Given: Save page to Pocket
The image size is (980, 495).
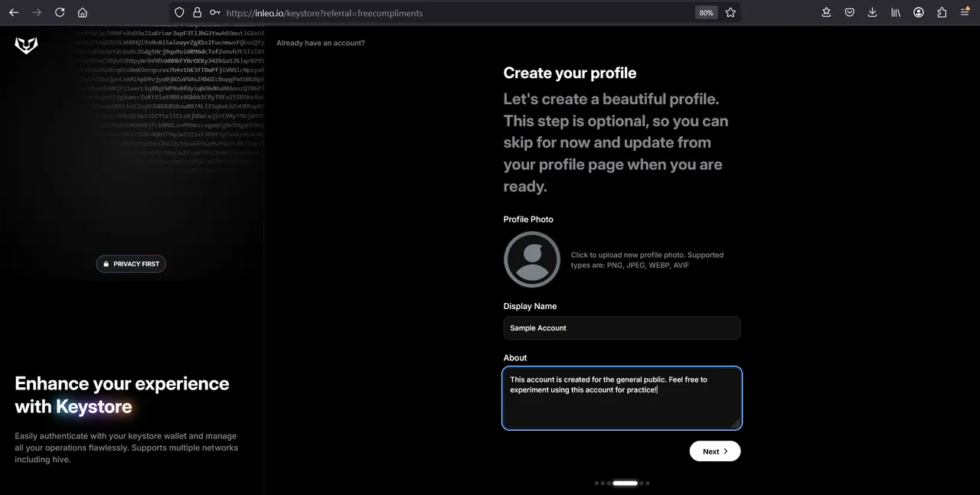Looking at the screenshot, I should coord(850,12).
